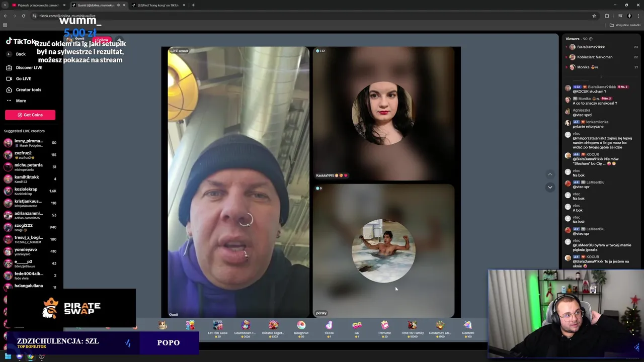Screen dimensions: 644x362
Task: Click the Viewers info icon
Action: 591,39
